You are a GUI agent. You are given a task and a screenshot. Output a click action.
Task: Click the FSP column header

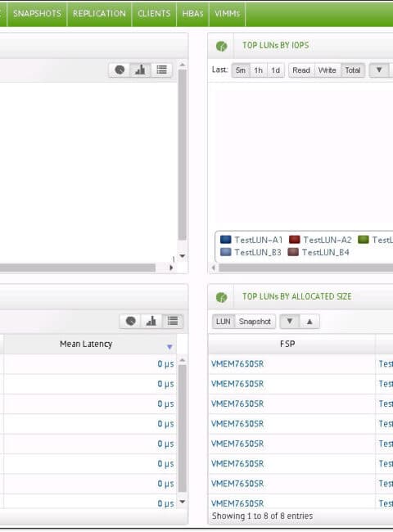[x=291, y=344]
